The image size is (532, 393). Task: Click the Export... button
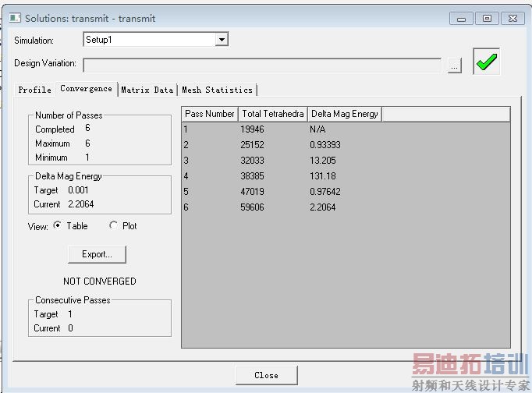tap(97, 254)
